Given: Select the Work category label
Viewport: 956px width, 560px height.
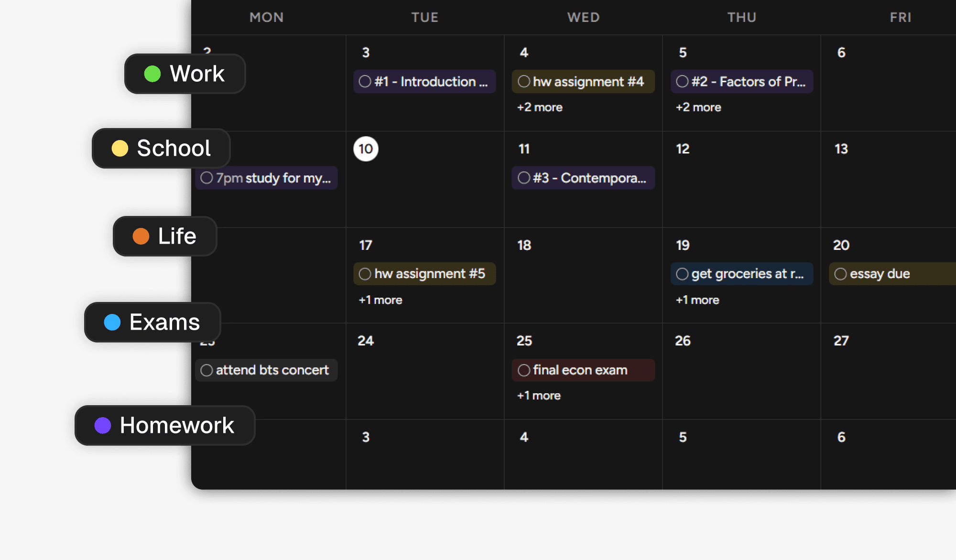Looking at the screenshot, I should [197, 73].
